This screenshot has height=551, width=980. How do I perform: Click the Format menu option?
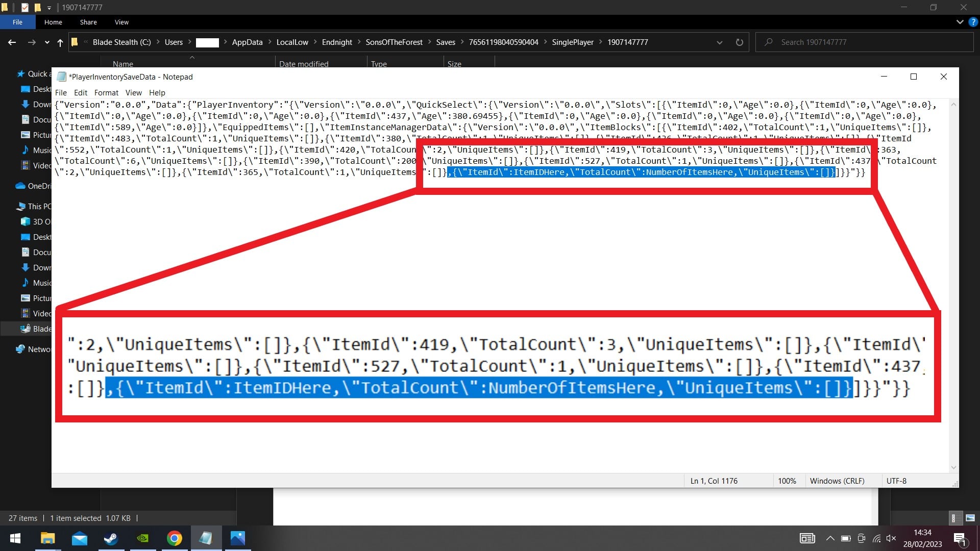pyautogui.click(x=105, y=93)
